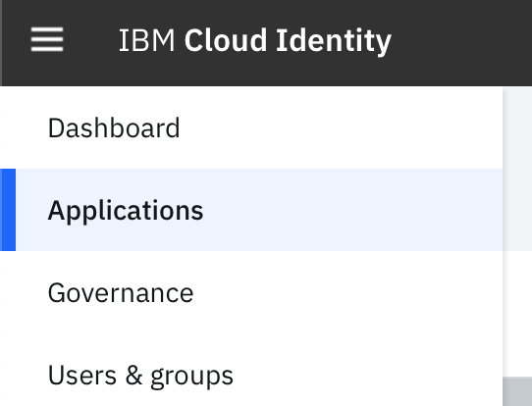The image size is (532, 406).
Task: Click the bold 'Cloud Identity' product name
Action: (x=288, y=40)
